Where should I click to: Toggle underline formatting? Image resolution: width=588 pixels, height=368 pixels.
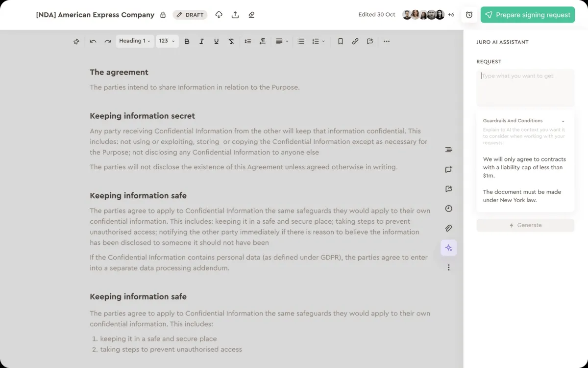click(x=216, y=42)
